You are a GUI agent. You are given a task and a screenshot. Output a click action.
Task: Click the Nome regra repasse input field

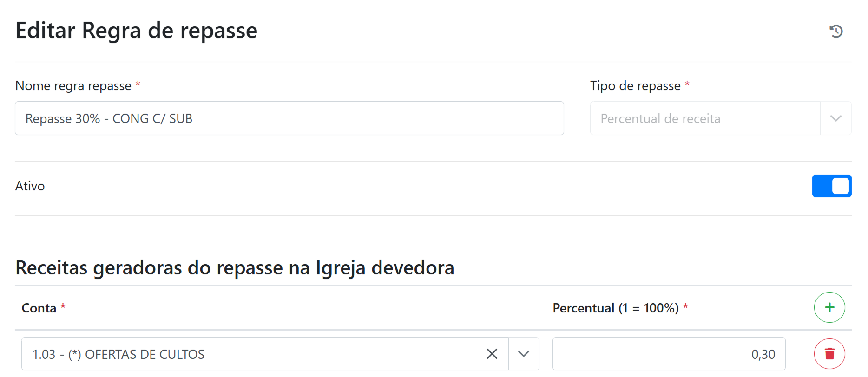click(x=289, y=118)
